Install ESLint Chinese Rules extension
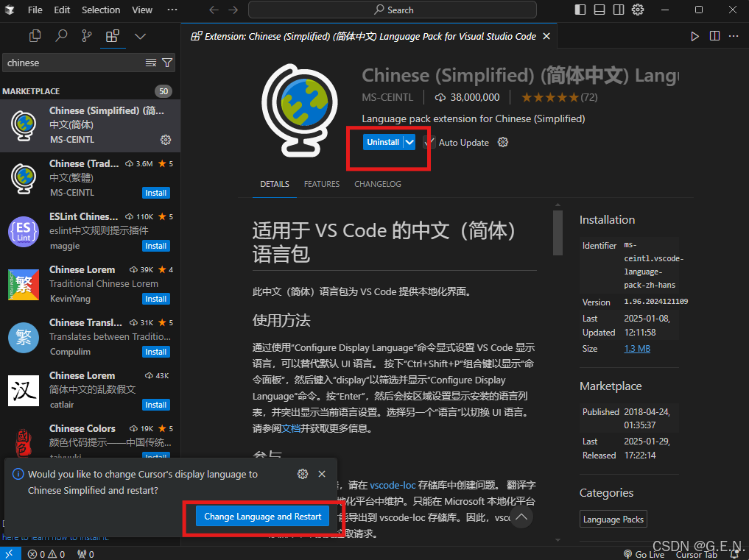Image resolution: width=749 pixels, height=560 pixels. click(x=155, y=246)
